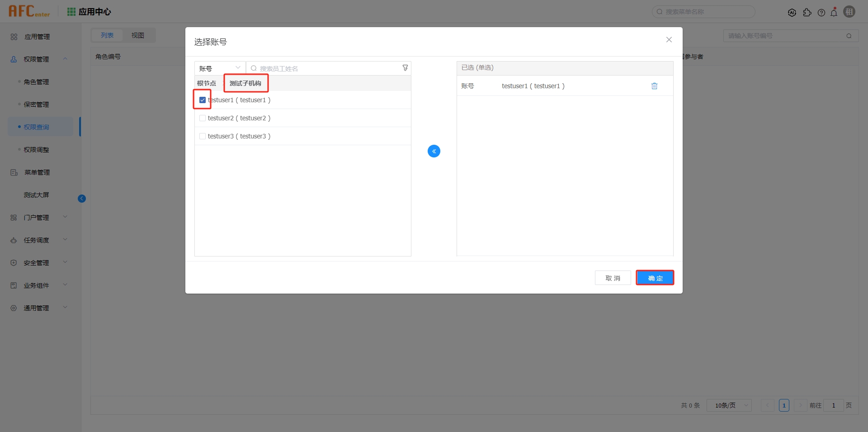Click the 确定 confirm button
This screenshot has height=432, width=868.
coord(655,278)
